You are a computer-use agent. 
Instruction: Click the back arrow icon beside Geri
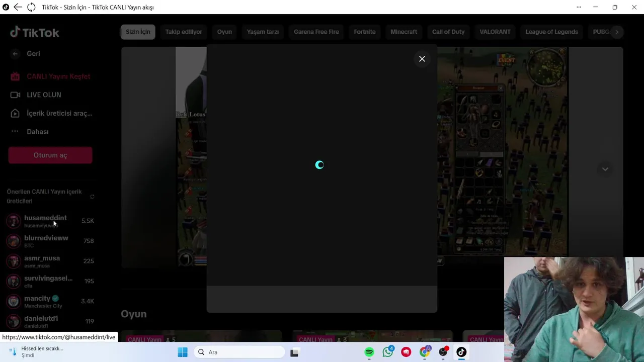[x=15, y=54]
